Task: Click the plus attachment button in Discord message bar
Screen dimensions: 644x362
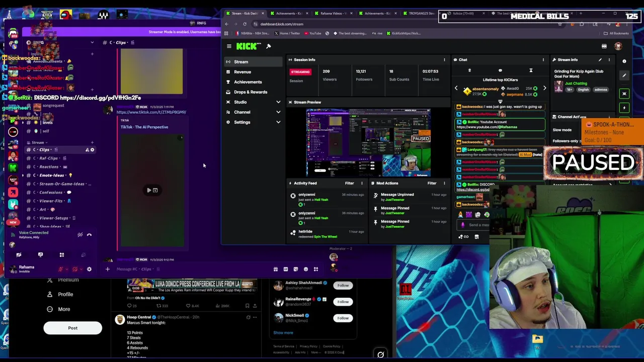Action: click(x=107, y=269)
